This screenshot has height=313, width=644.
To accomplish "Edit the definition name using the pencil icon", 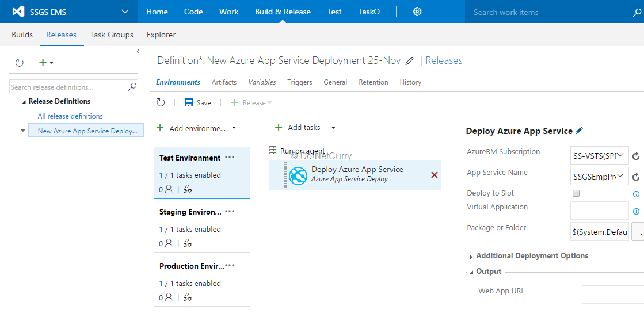I will [x=409, y=61].
